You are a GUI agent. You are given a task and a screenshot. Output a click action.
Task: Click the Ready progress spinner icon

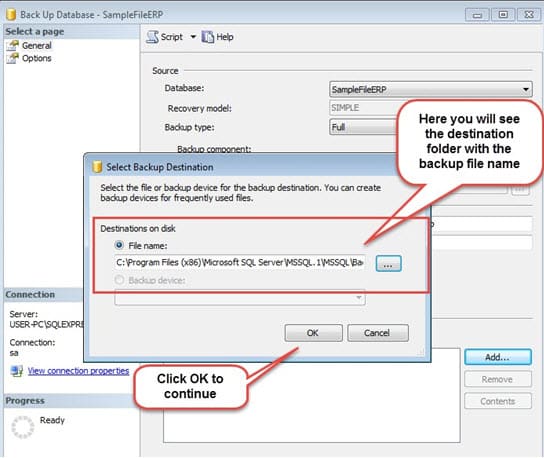tap(23, 427)
